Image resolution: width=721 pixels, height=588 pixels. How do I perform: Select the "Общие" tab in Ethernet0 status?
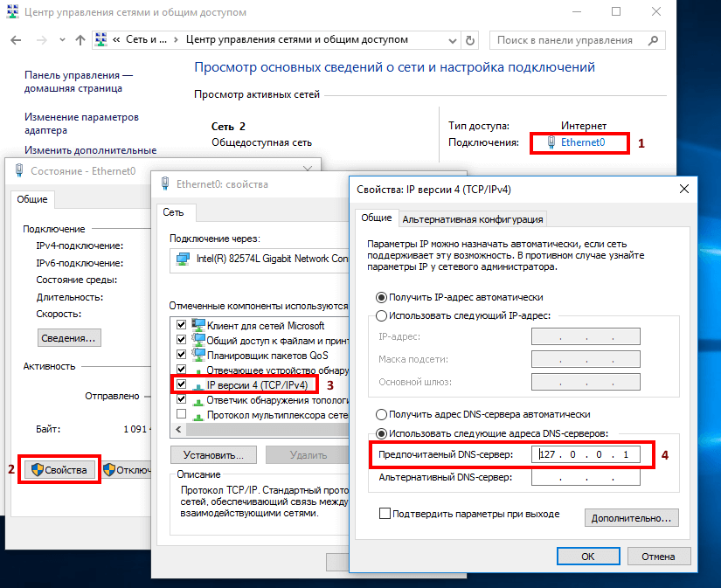(x=32, y=199)
